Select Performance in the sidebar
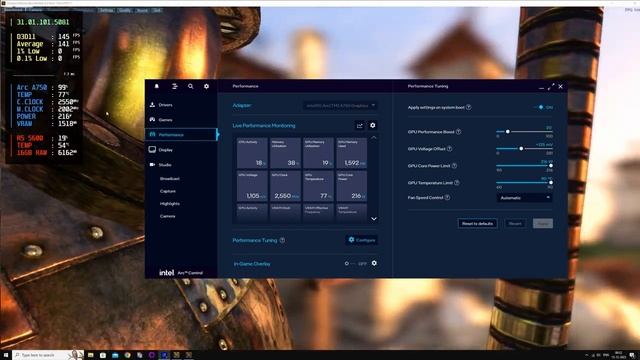640x360 pixels. (181, 134)
